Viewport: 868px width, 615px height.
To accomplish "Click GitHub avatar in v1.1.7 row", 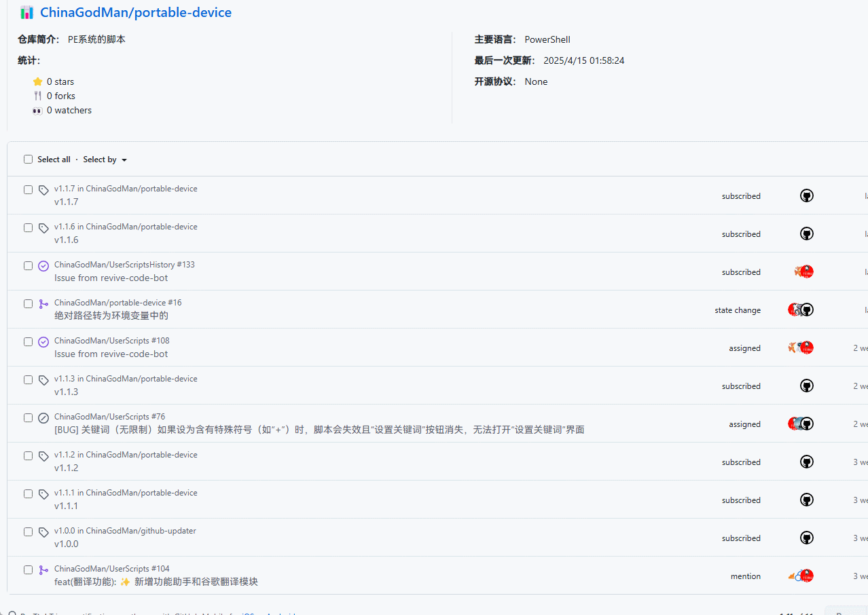I will click(x=807, y=195).
